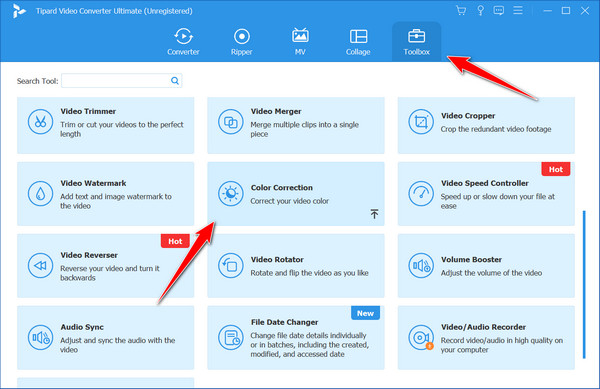Switch to the Ripper tab
Image resolution: width=600 pixels, height=389 pixels.
241,41
